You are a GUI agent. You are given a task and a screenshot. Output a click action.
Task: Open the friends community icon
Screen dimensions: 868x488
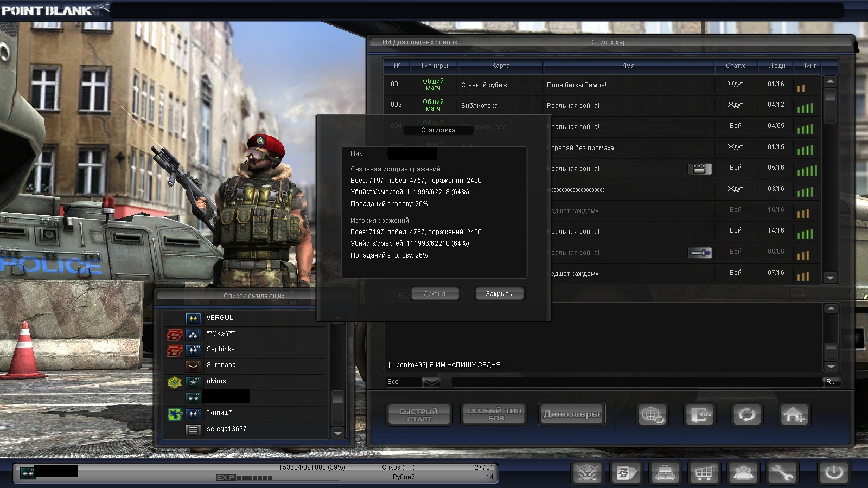coord(743,473)
